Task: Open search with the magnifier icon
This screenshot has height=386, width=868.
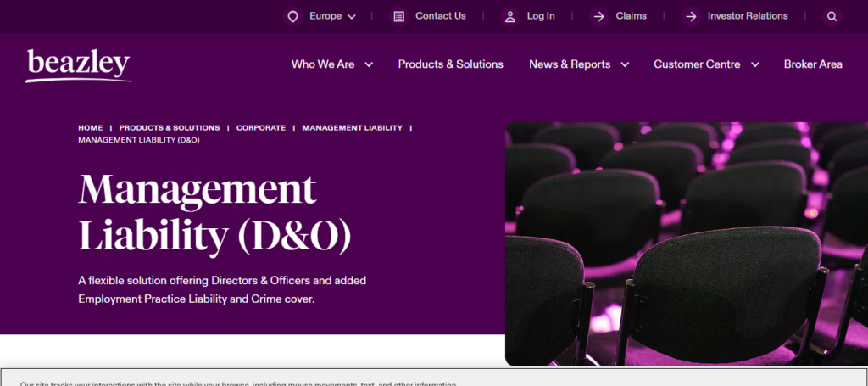Action: point(832,16)
